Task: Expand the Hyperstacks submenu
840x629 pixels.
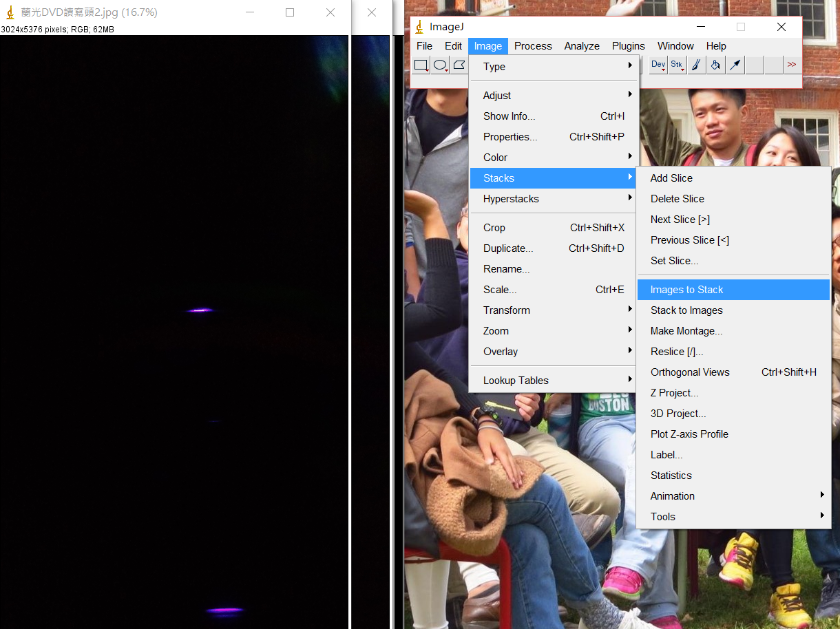Action: [x=554, y=199]
